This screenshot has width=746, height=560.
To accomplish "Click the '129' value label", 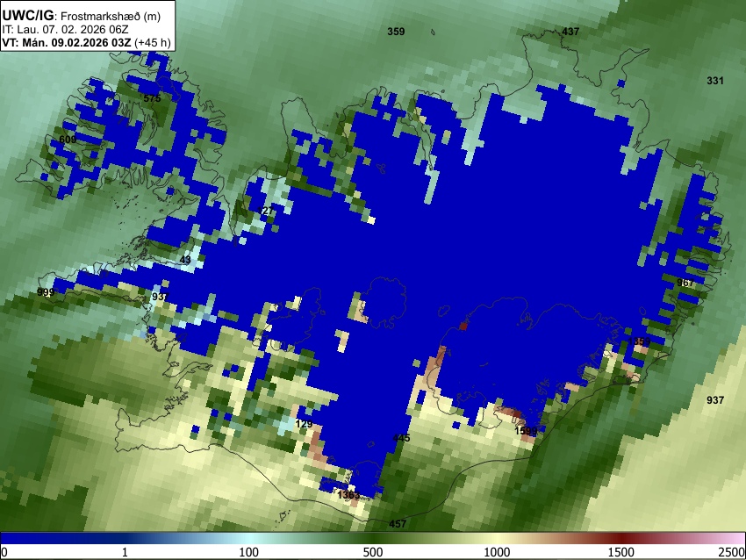I will tap(304, 423).
